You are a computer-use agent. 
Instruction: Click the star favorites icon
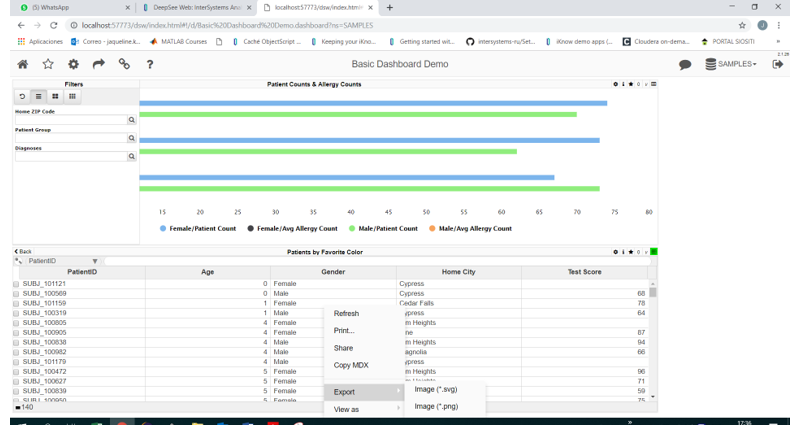pos(48,64)
